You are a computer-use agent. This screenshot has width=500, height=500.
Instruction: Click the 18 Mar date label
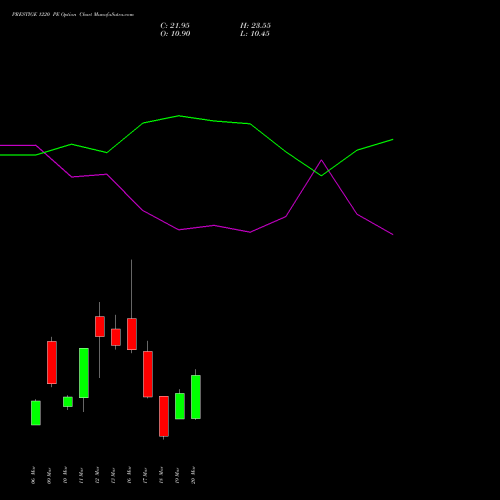(x=161, y=475)
